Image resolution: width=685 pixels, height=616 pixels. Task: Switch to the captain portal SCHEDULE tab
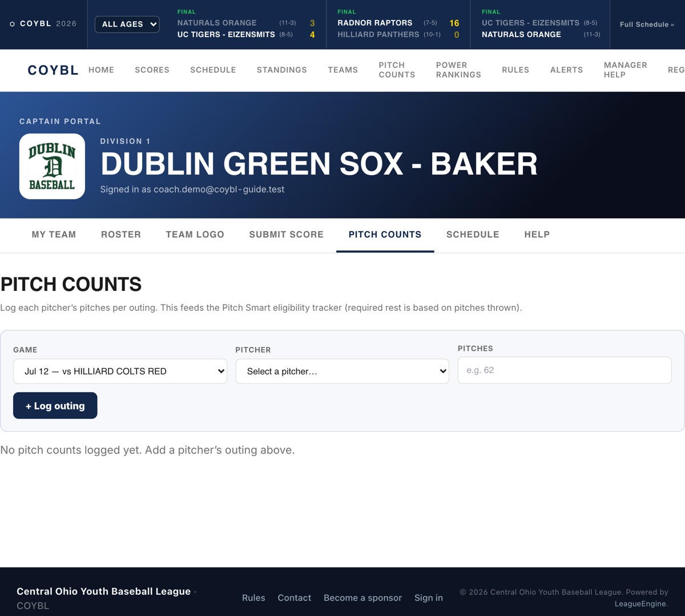[x=473, y=234]
